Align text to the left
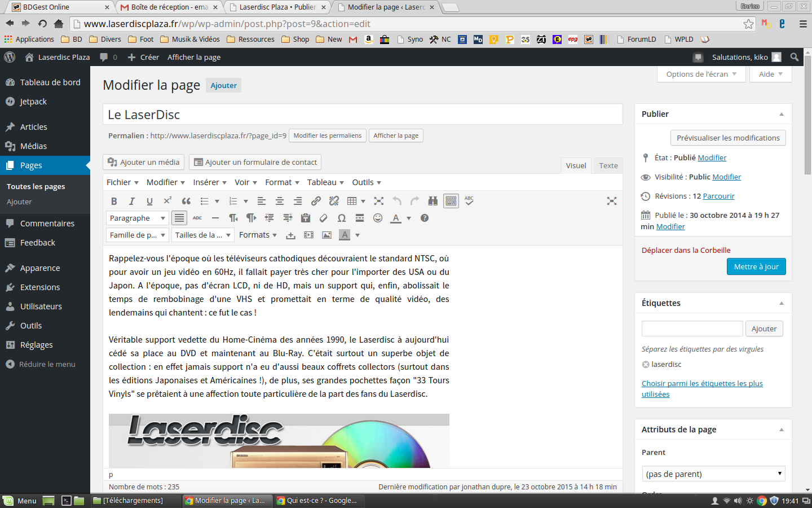The height and width of the screenshot is (508, 812). click(262, 201)
